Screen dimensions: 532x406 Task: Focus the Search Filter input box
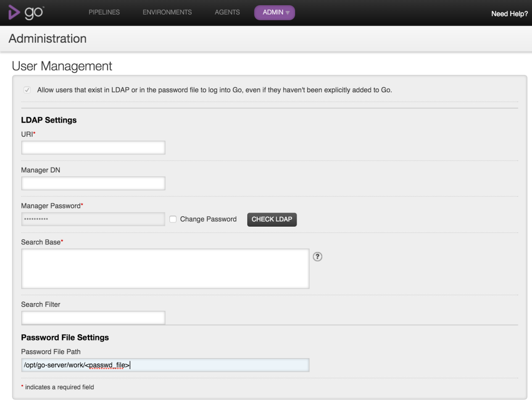coord(93,318)
